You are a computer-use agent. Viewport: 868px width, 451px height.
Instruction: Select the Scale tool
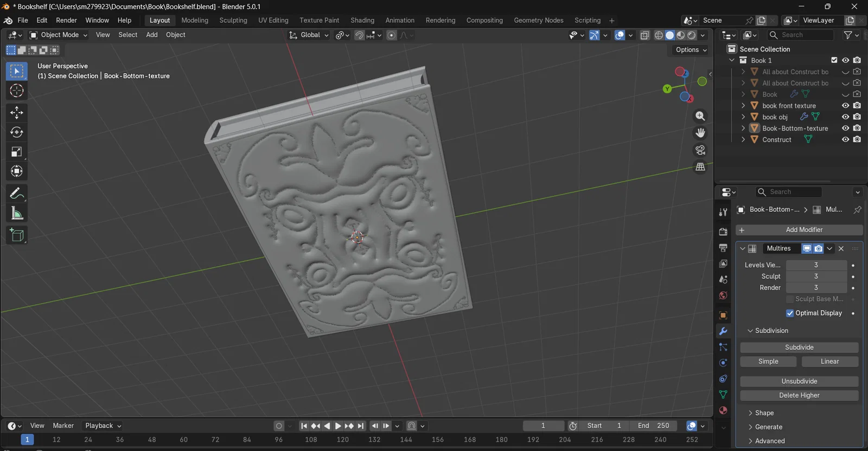[x=17, y=152]
